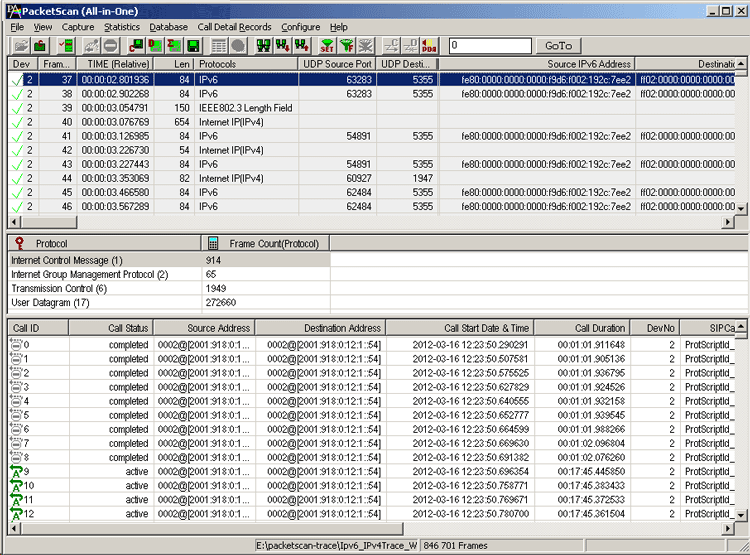This screenshot has width=750, height=555.
Task: Click the greyed starburst filter toolbar icon
Action: [x=366, y=46]
